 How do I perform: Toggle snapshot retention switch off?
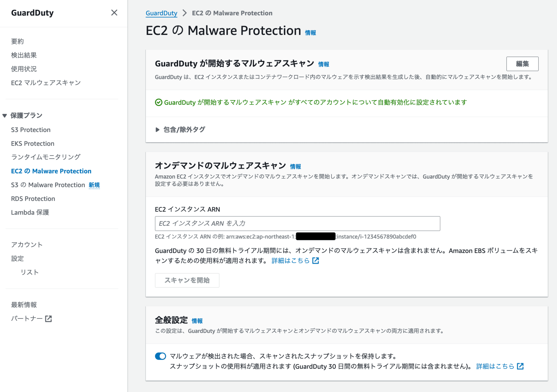(x=160, y=356)
